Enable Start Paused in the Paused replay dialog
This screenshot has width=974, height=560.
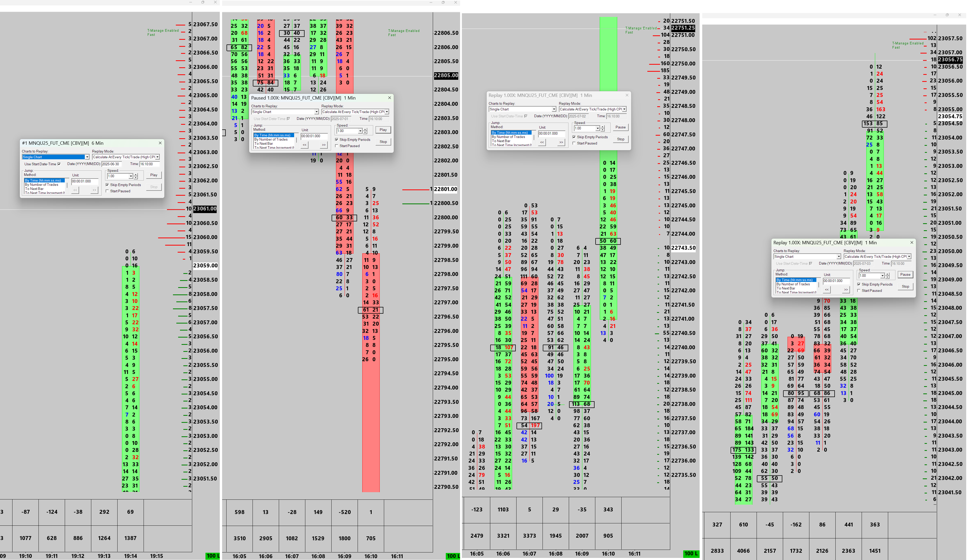[x=337, y=146]
